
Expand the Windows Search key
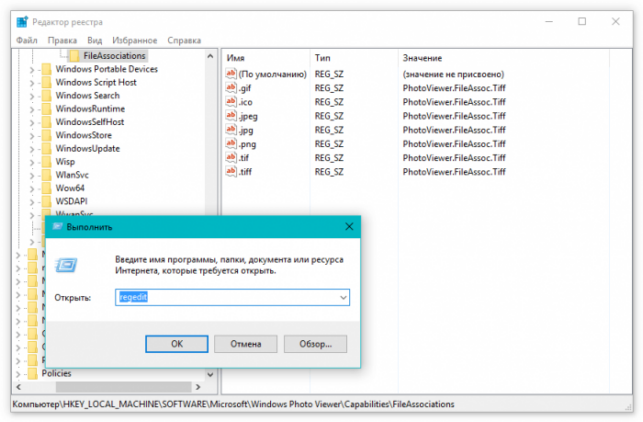pyautogui.click(x=32, y=96)
